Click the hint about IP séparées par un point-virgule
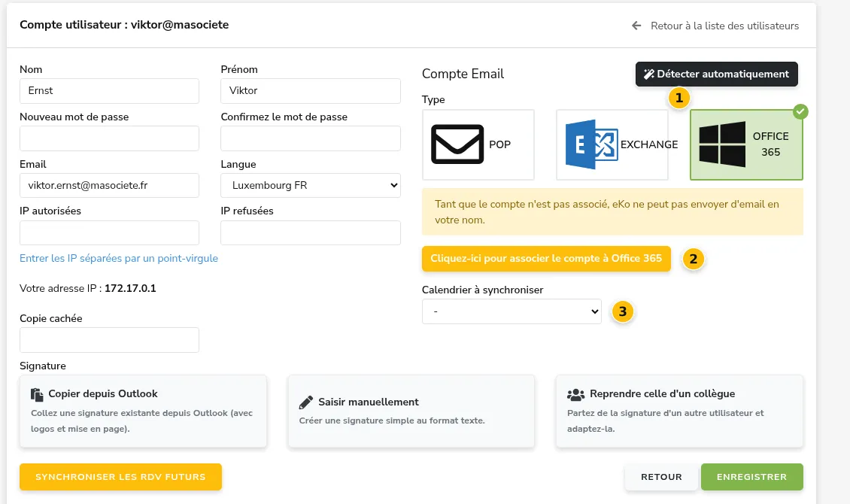The width and height of the screenshot is (850, 504). pyautogui.click(x=119, y=259)
